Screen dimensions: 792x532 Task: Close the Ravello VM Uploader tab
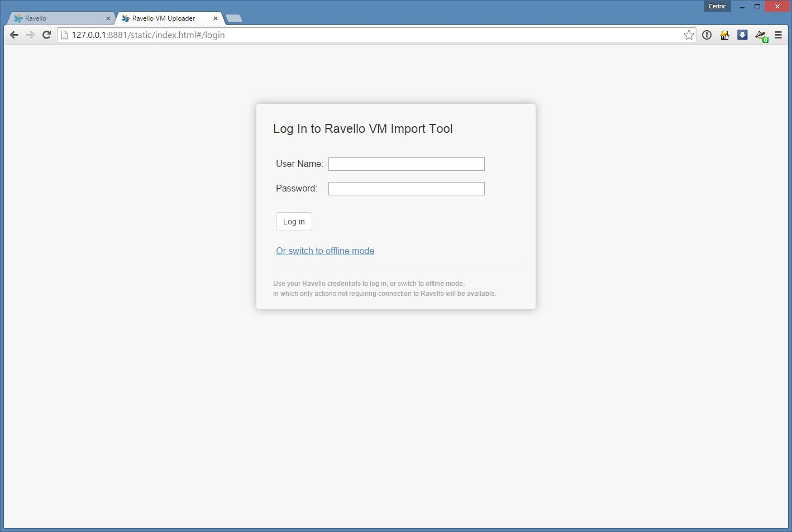coord(216,18)
